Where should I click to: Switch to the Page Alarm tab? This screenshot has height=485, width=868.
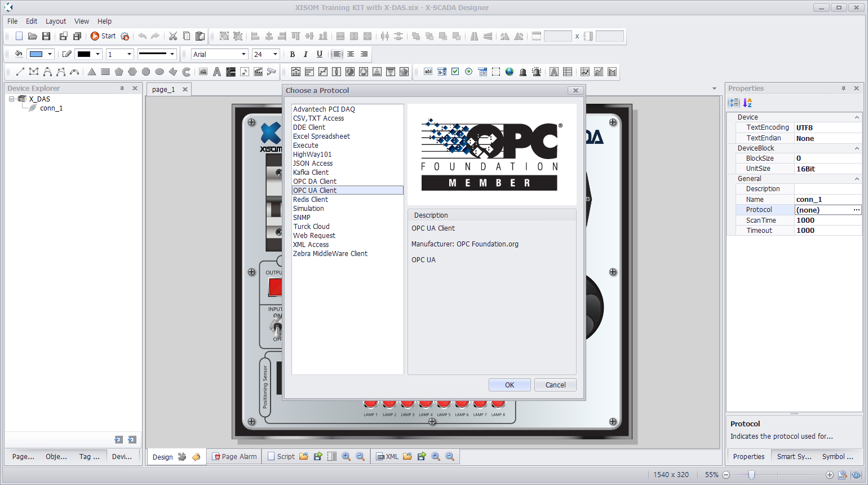coord(234,457)
